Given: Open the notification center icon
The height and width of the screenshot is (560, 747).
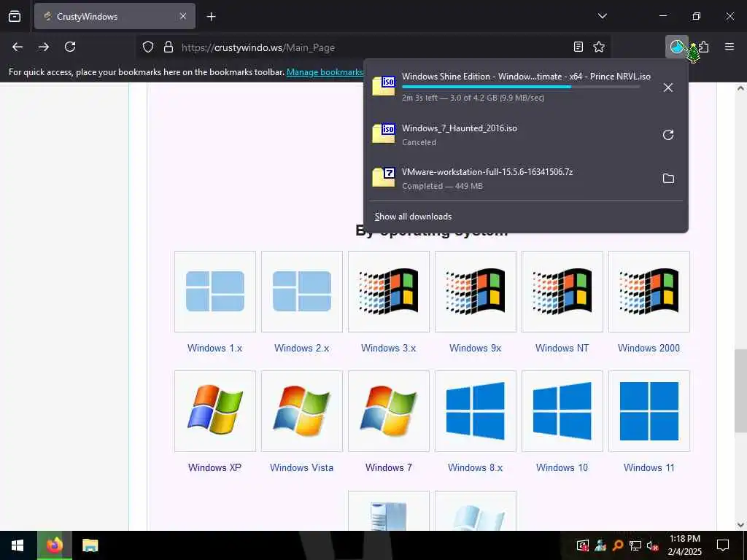Looking at the screenshot, I should click(x=723, y=545).
